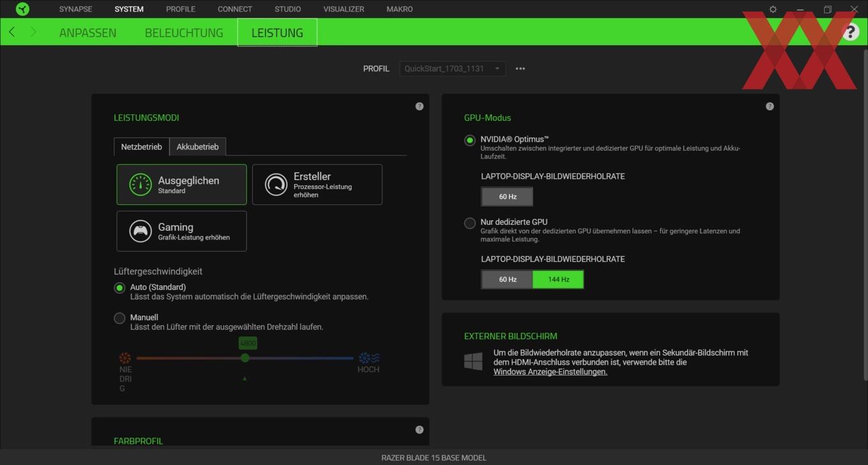Open the SYNAPSE menu
868x465 pixels.
point(75,9)
